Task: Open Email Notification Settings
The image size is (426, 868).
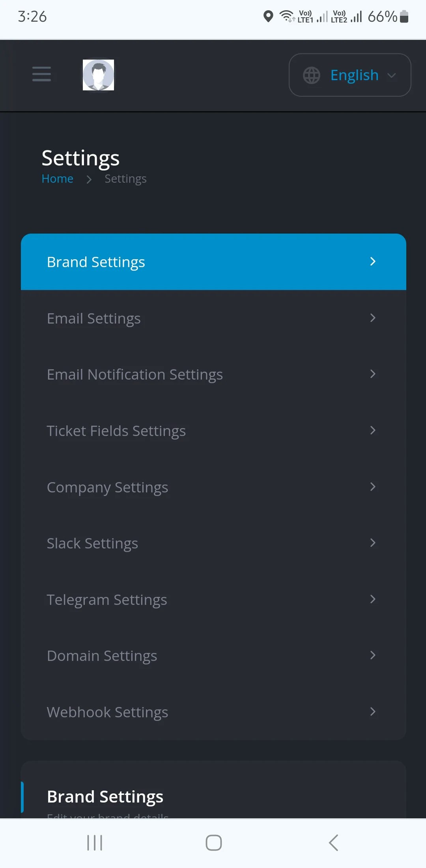Action: click(213, 374)
